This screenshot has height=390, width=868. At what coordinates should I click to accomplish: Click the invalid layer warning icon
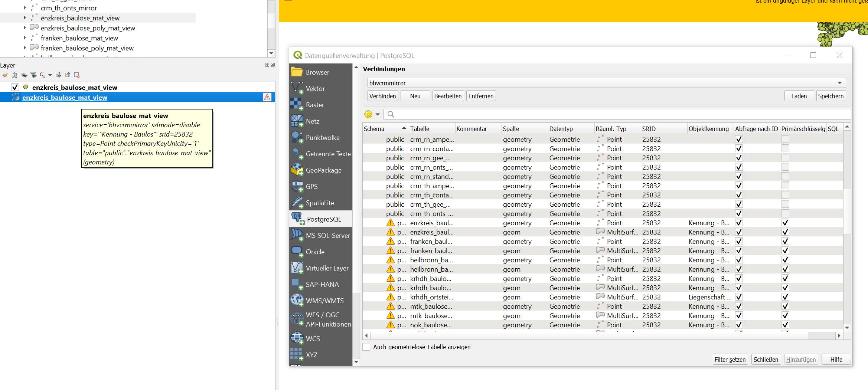tap(267, 97)
